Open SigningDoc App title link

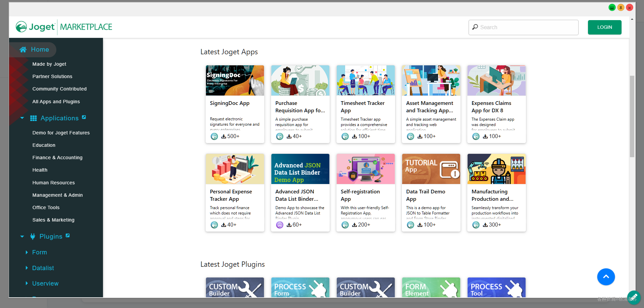230,103
